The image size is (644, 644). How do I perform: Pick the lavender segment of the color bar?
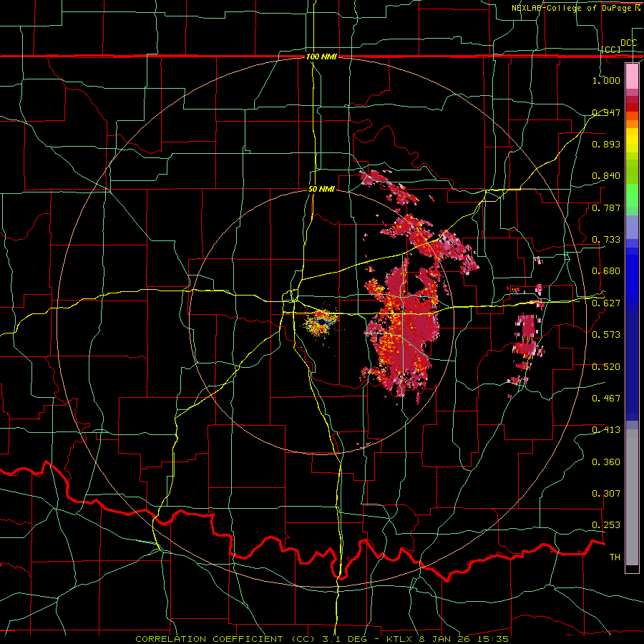[x=632, y=227]
